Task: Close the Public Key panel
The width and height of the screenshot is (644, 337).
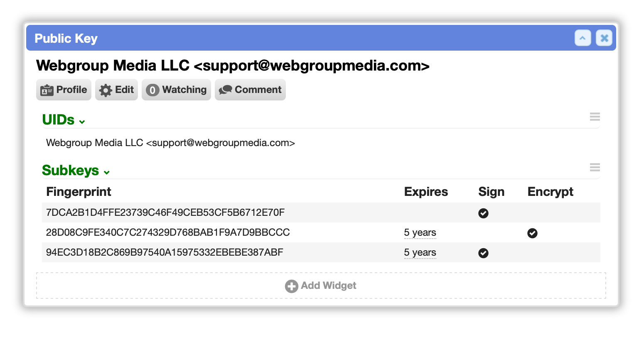Action: coord(604,38)
